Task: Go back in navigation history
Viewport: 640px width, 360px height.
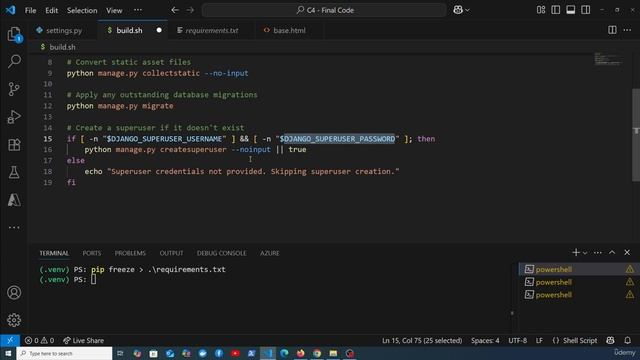Action: tap(175, 10)
